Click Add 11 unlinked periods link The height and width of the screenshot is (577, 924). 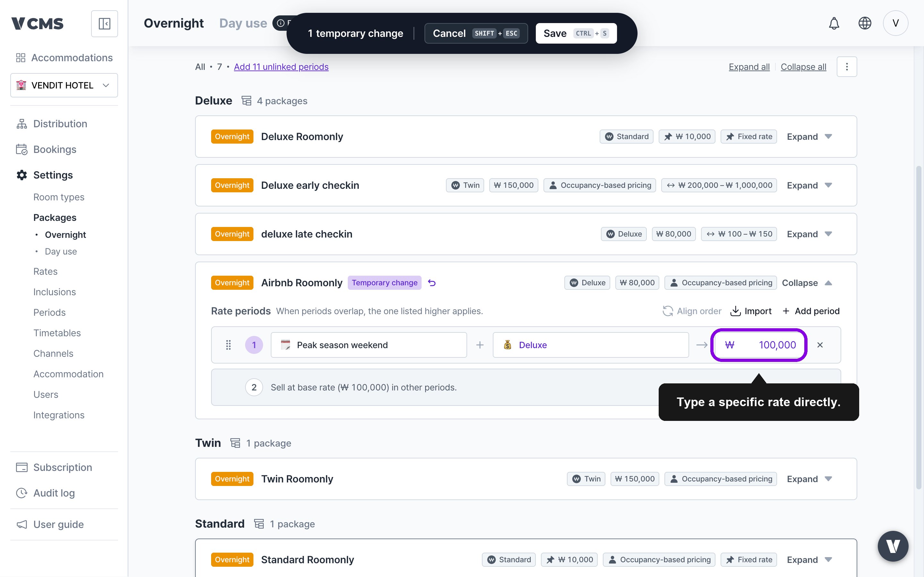click(x=281, y=67)
